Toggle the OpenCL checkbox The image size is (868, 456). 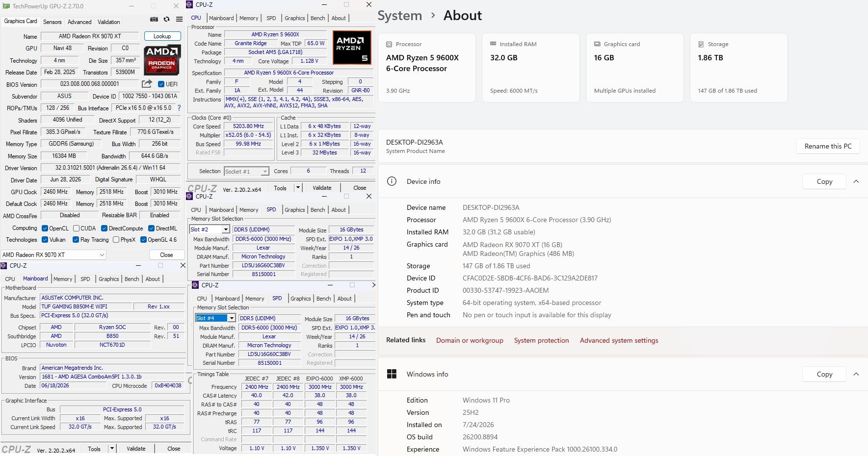[x=45, y=228]
